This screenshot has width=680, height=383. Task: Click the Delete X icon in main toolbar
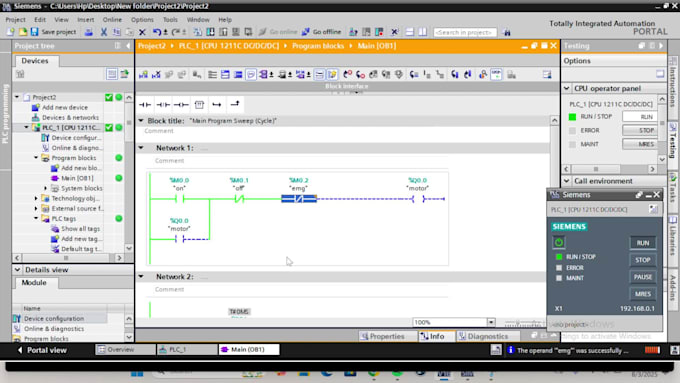click(142, 32)
